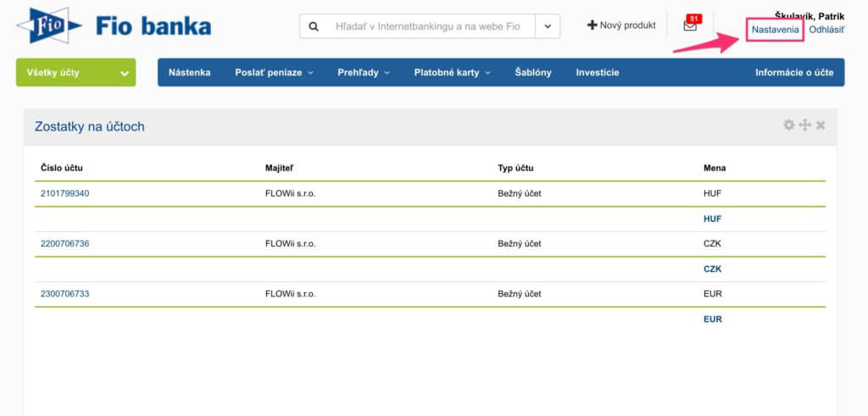Image resolution: width=868 pixels, height=416 pixels.
Task: Open account 2300706733
Action: [64, 294]
